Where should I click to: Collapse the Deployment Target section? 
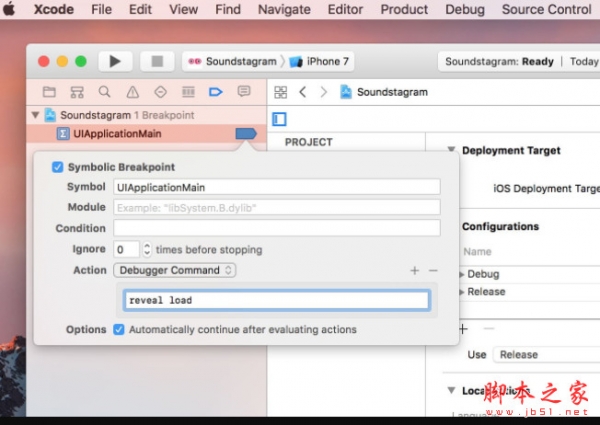pos(452,150)
